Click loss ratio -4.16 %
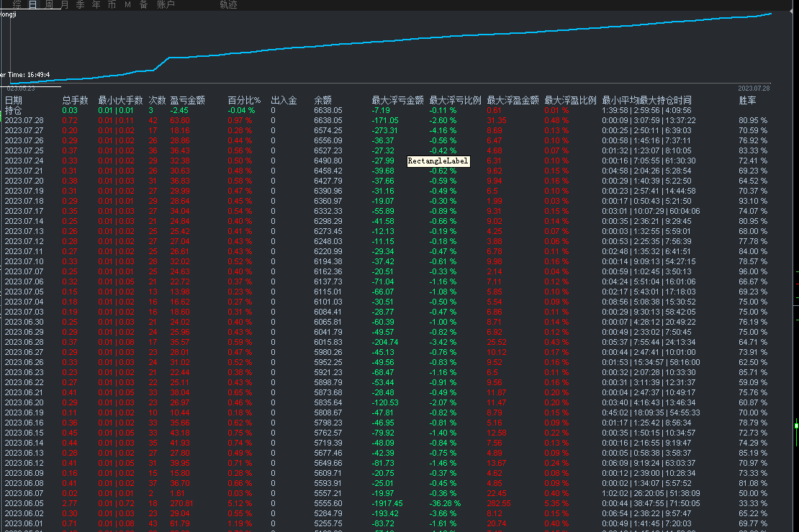The height and width of the screenshot is (532, 799). (443, 130)
